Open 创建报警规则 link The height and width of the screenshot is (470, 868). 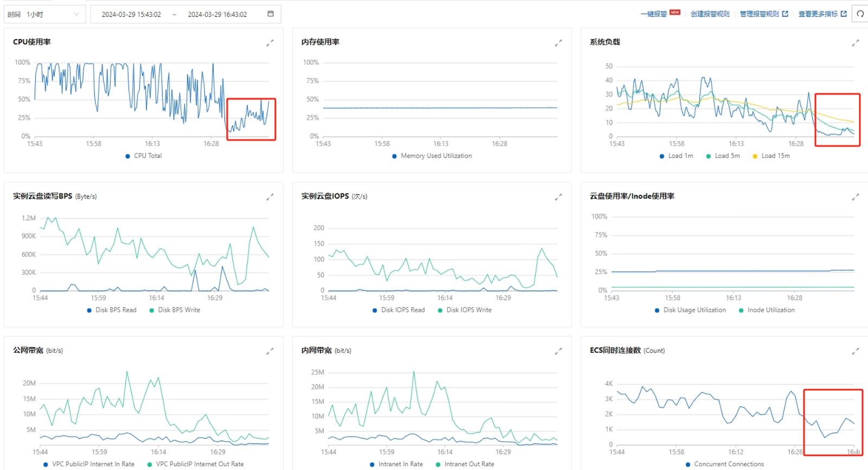pyautogui.click(x=710, y=14)
